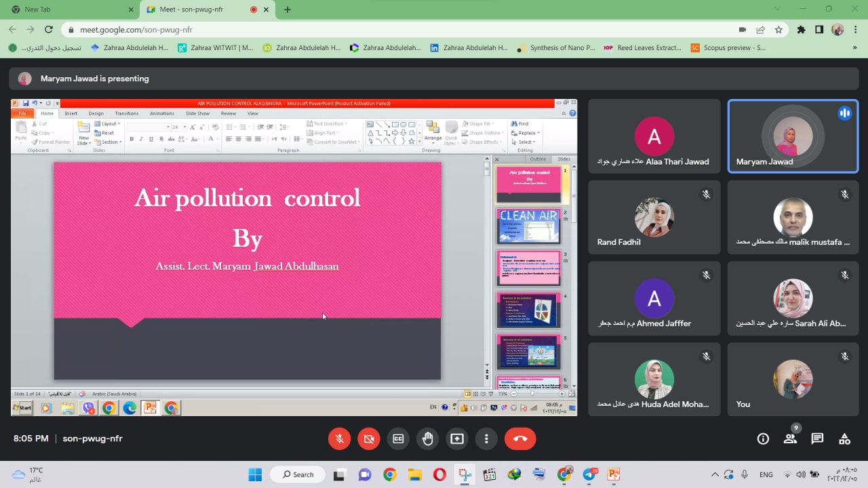Viewport: 868px width, 488px height.
Task: Apply Italic formatting from the Font group
Action: [x=141, y=138]
